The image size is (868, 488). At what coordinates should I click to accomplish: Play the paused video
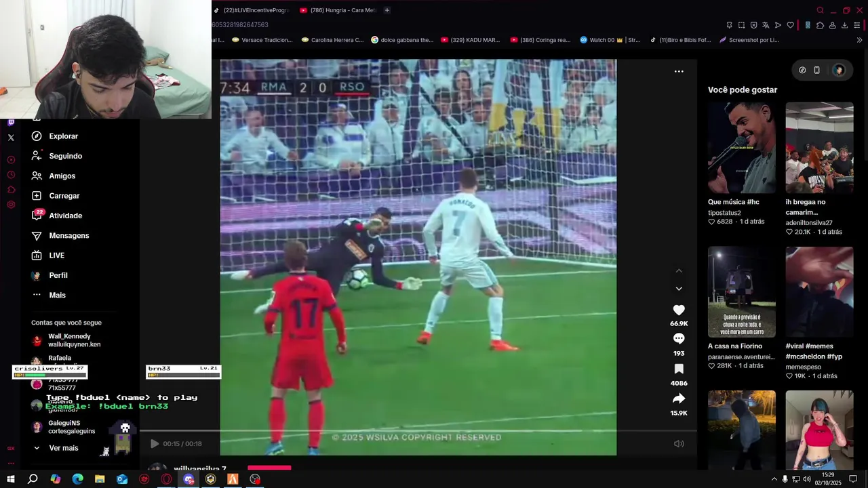pos(155,444)
